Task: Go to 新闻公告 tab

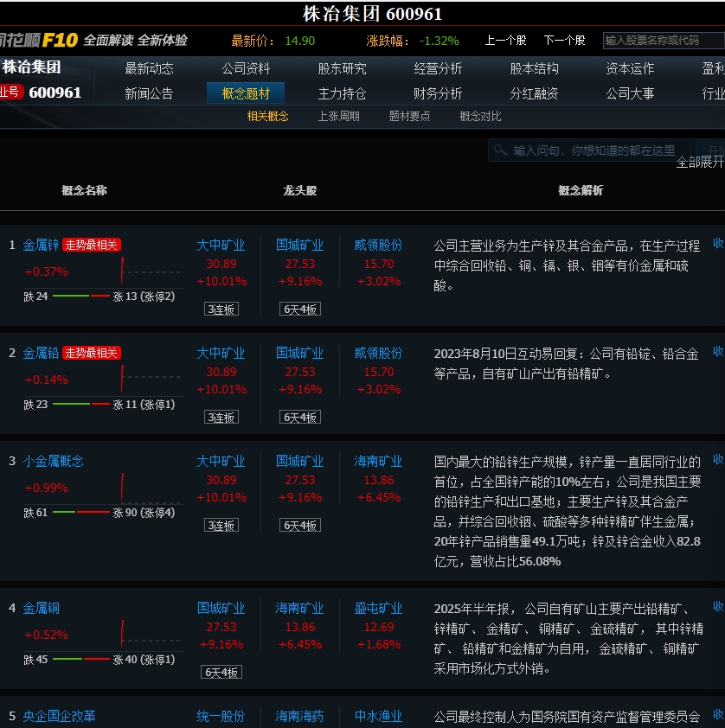Action: point(149,93)
